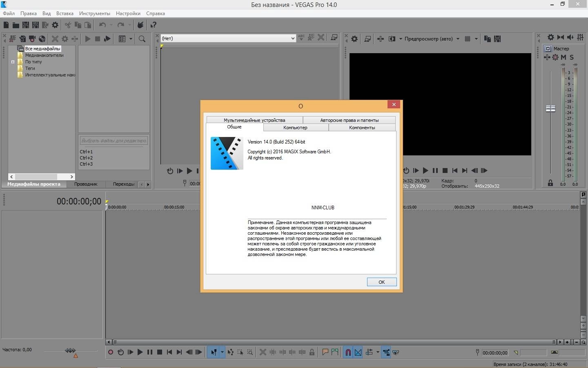588x368 pixels.
Task: Open a project with the folder icon
Action: [x=16, y=25]
